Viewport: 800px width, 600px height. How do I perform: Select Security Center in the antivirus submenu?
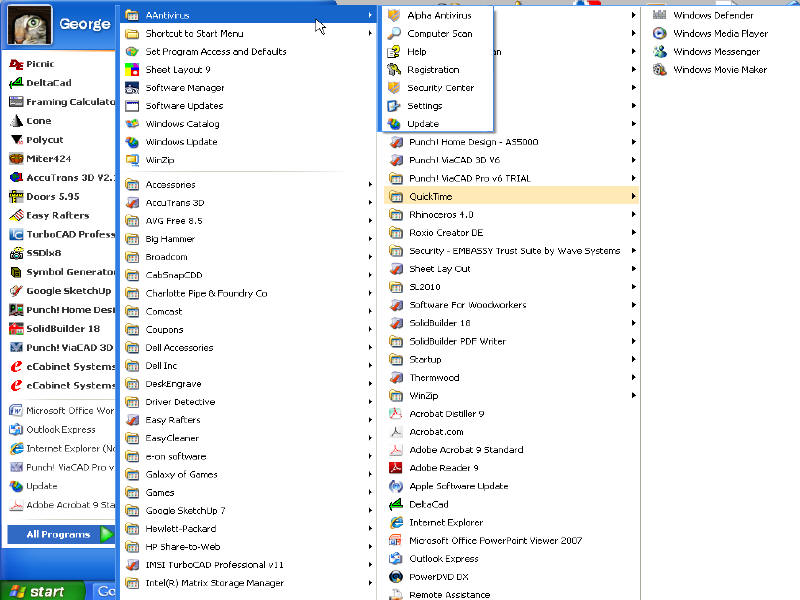[x=440, y=88]
